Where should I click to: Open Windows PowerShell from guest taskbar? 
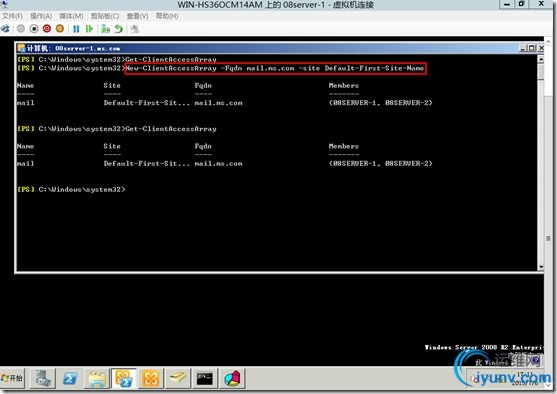pos(70,378)
